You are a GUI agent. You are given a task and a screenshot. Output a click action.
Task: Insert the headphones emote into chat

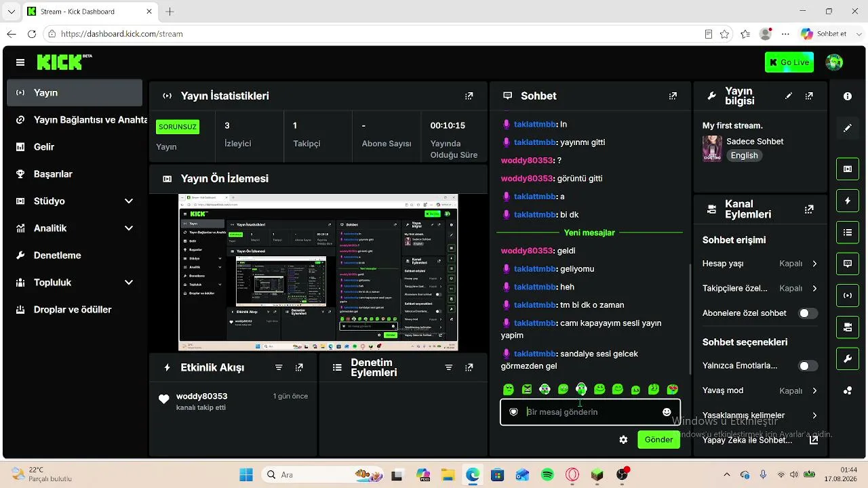coord(581,390)
